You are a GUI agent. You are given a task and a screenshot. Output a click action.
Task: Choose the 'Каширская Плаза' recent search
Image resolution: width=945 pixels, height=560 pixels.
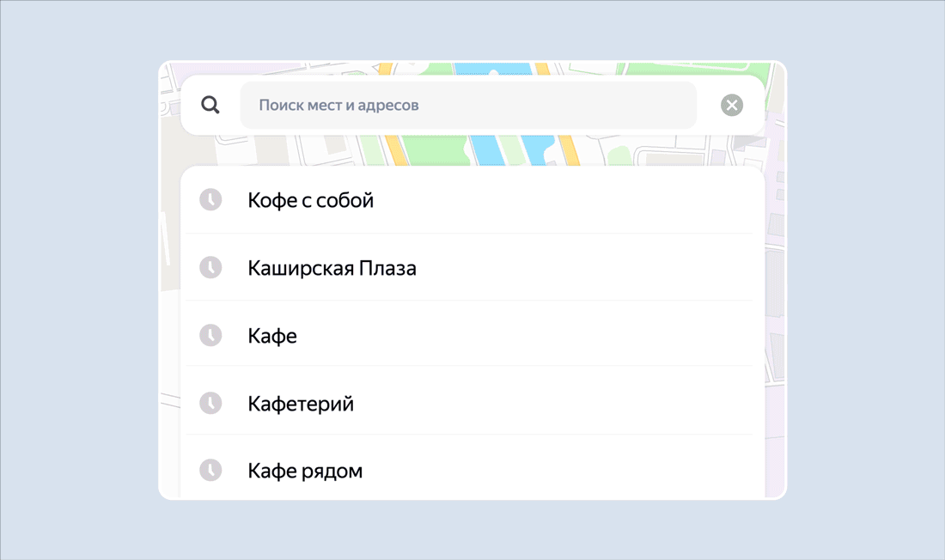(332, 268)
